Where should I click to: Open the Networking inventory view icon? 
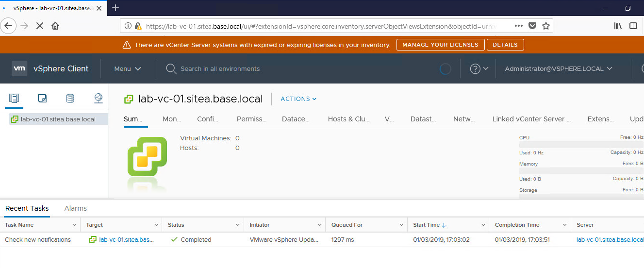point(99,99)
